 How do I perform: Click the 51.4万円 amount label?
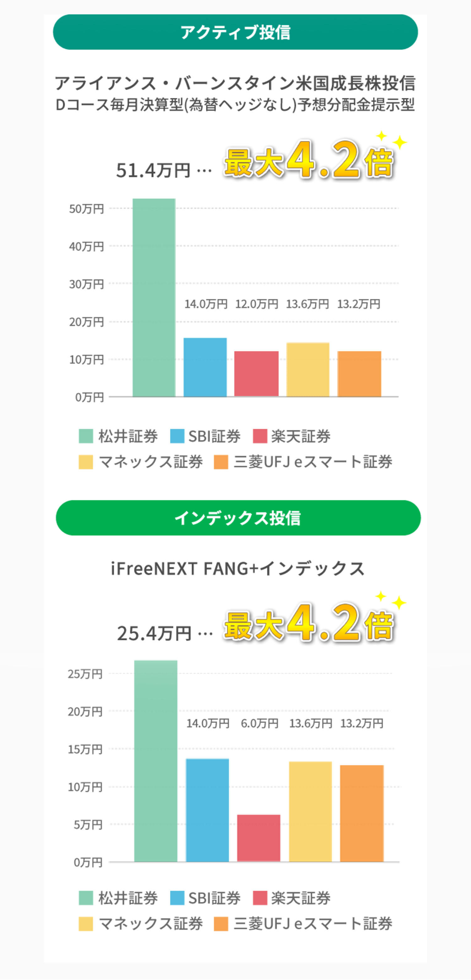pos(153,170)
